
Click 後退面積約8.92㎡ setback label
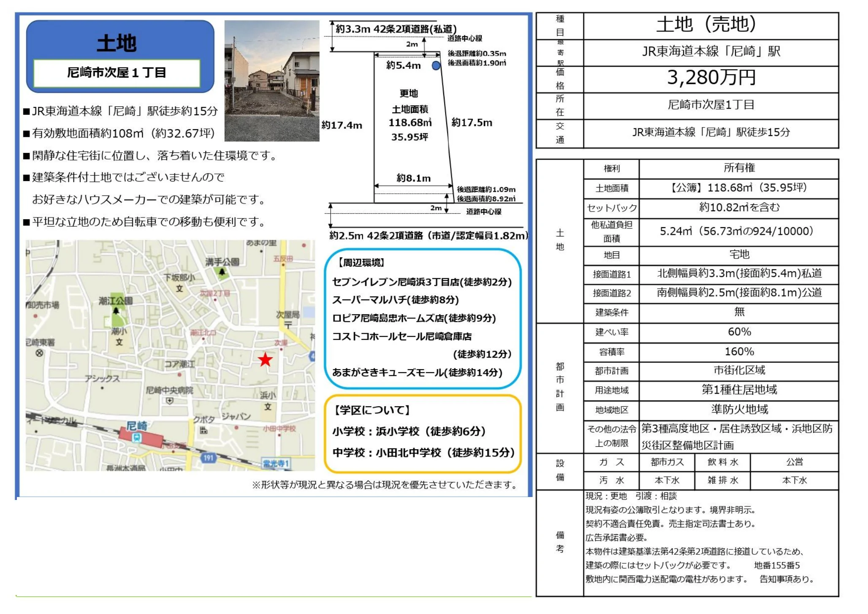click(486, 198)
